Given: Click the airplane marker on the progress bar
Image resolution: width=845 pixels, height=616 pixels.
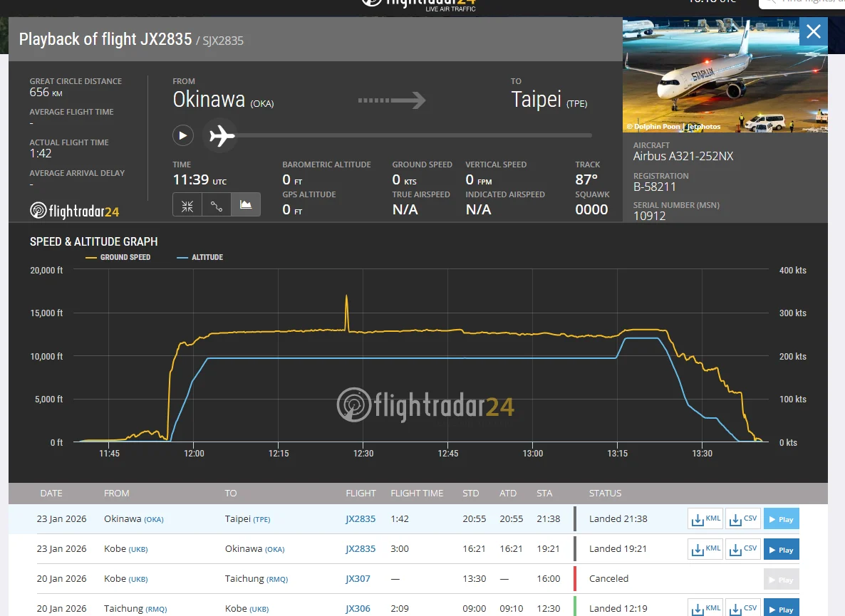Looking at the screenshot, I should coord(222,136).
